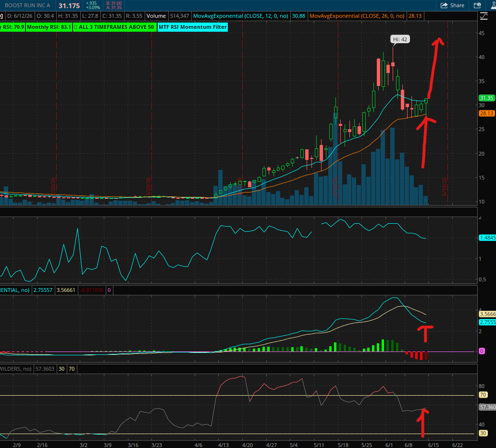Click the RSI: 70.9 green label
This screenshot has height=448, width=496.
pyautogui.click(x=12, y=27)
